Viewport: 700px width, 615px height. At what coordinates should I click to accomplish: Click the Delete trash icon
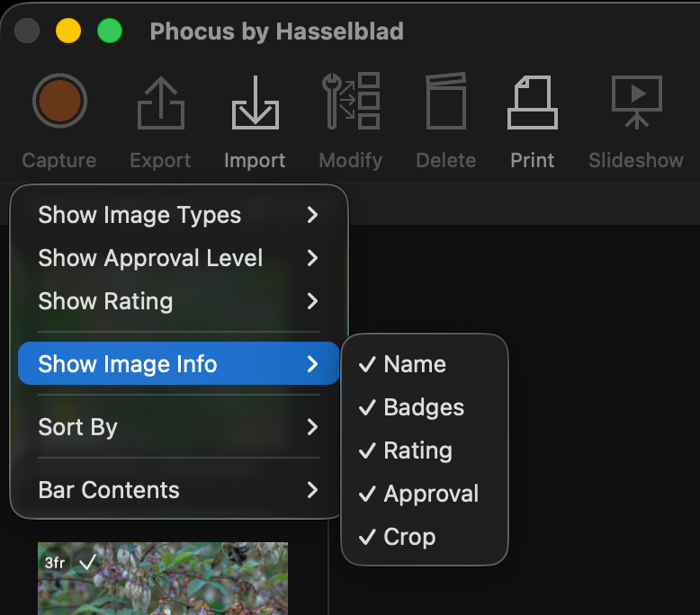click(446, 102)
